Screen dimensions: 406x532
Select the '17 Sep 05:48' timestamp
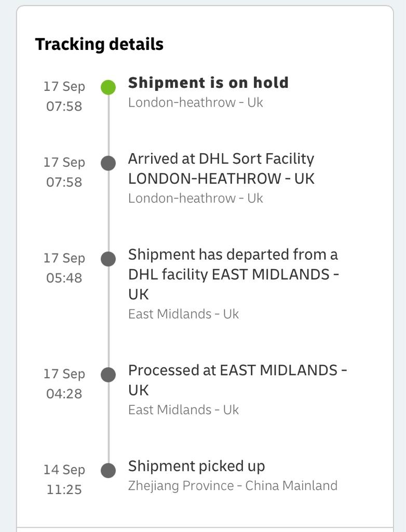(x=64, y=268)
